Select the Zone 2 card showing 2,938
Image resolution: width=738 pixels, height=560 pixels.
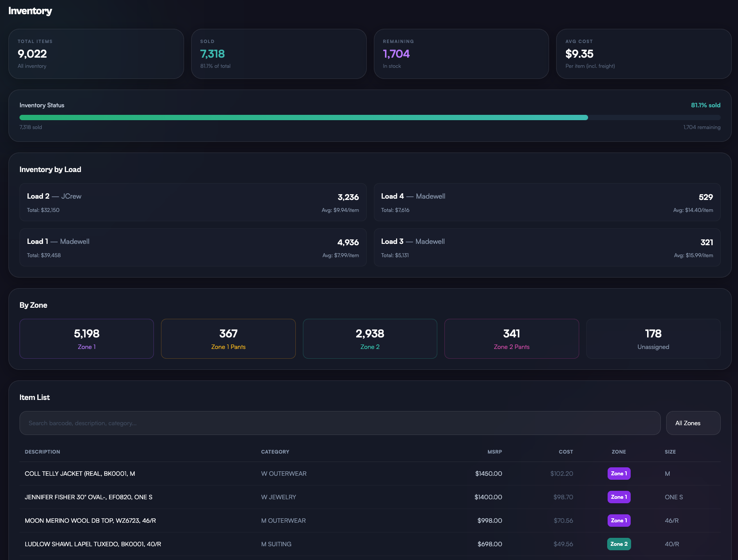(x=369, y=338)
